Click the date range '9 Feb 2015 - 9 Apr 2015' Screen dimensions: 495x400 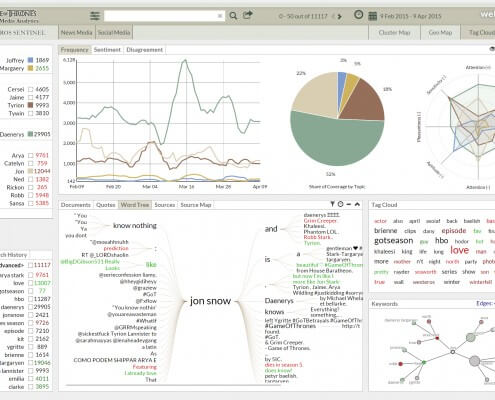tap(411, 16)
